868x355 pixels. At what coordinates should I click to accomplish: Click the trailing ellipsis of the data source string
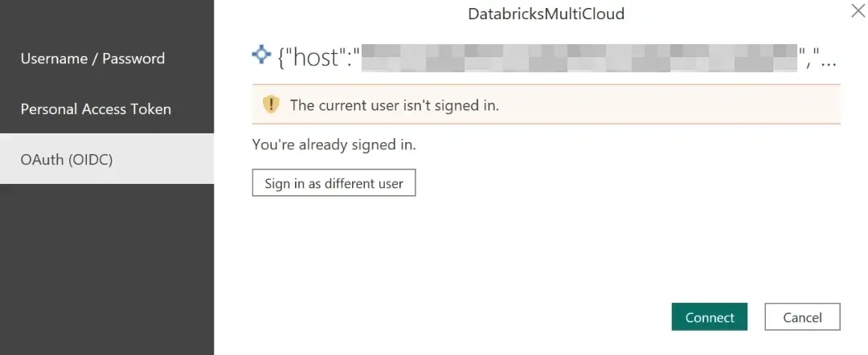point(828,59)
